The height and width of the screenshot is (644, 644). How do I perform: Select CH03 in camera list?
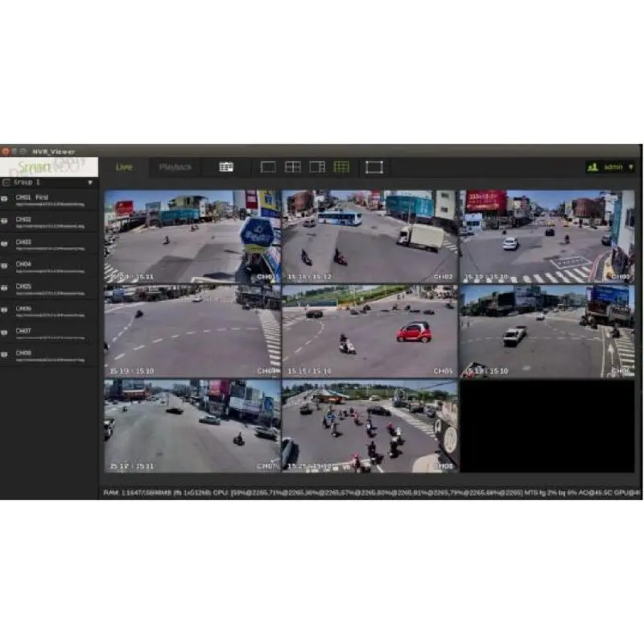(49, 245)
